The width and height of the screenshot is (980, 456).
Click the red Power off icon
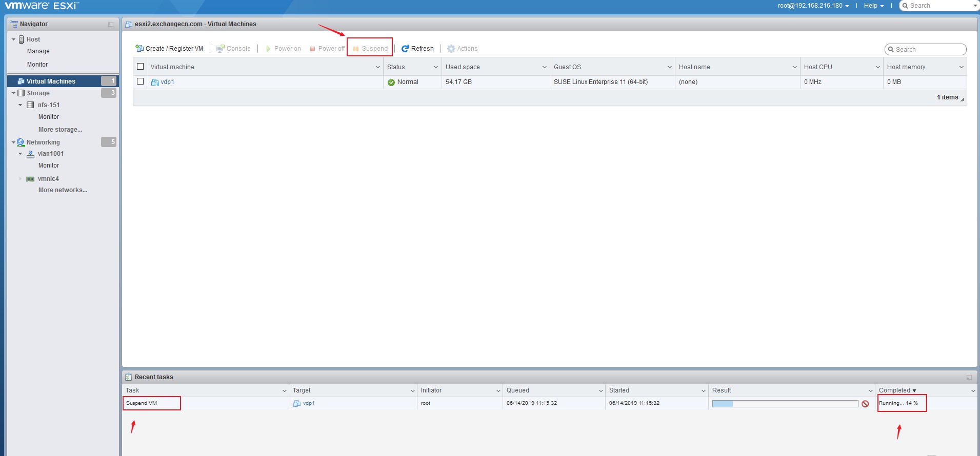pos(312,49)
